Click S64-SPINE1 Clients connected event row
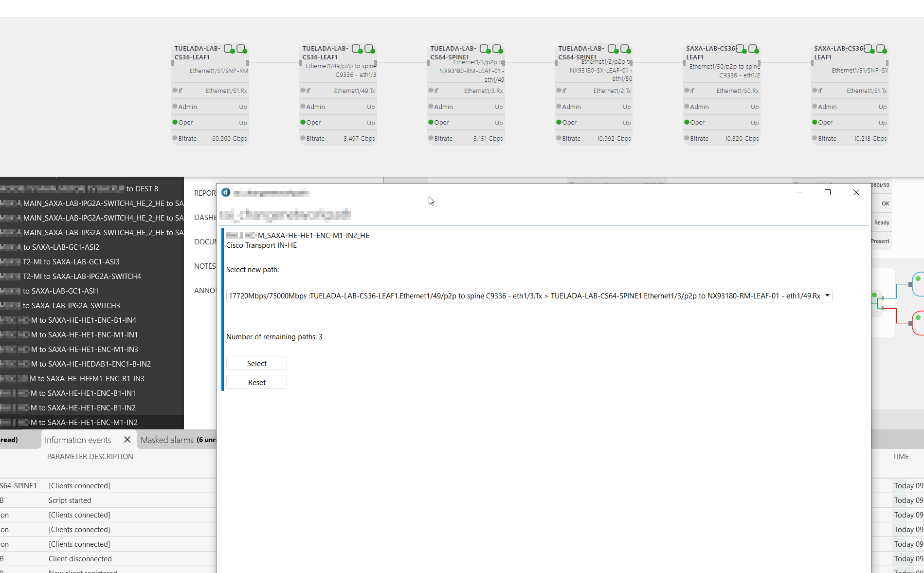This screenshot has height=573, width=924. point(108,485)
